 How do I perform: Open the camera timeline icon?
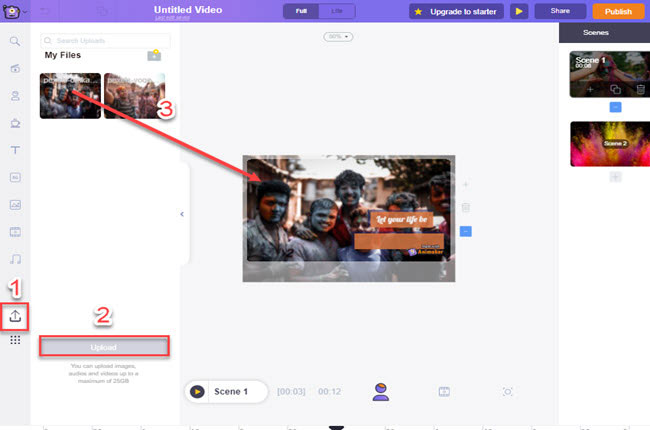pyautogui.click(x=507, y=391)
